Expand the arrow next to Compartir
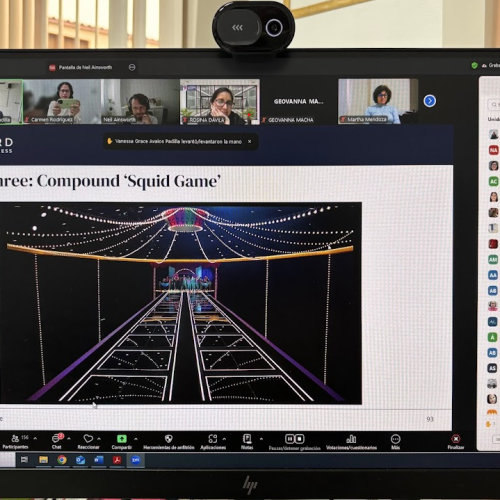 point(136,439)
